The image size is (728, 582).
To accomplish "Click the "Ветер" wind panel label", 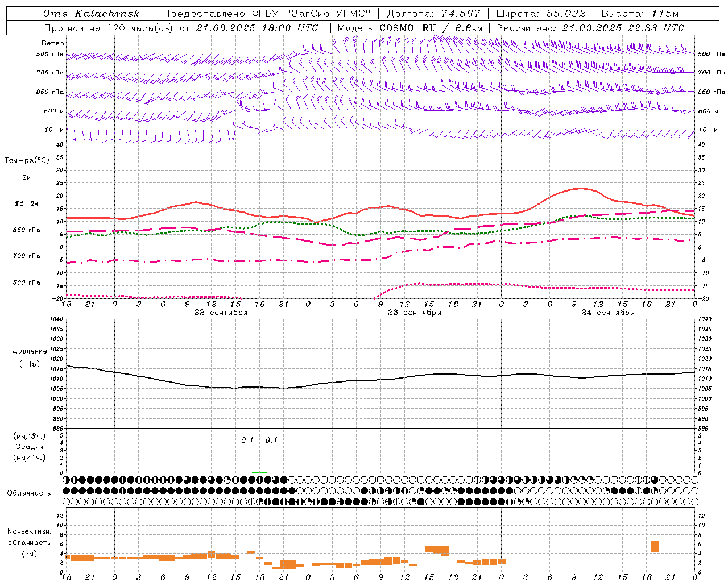I will point(53,43).
